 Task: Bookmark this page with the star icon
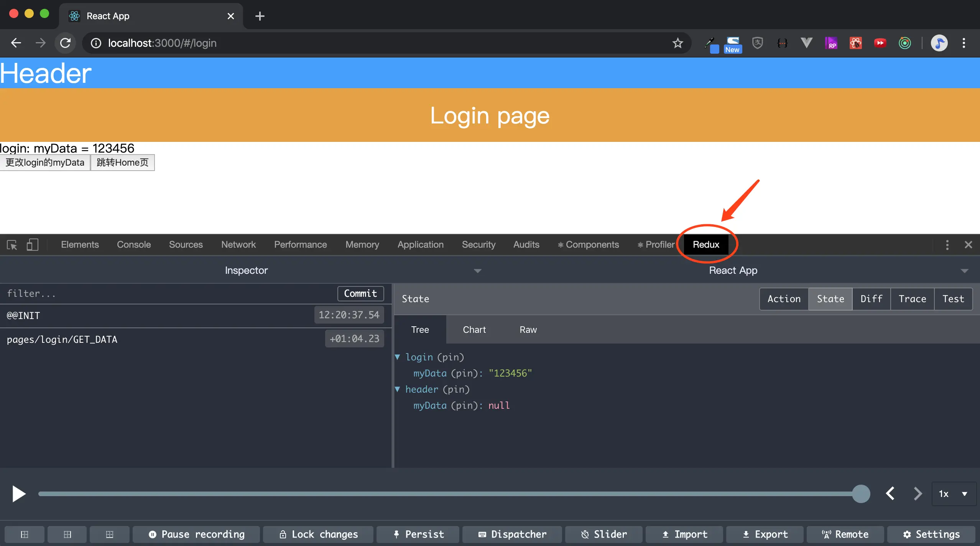(x=678, y=43)
